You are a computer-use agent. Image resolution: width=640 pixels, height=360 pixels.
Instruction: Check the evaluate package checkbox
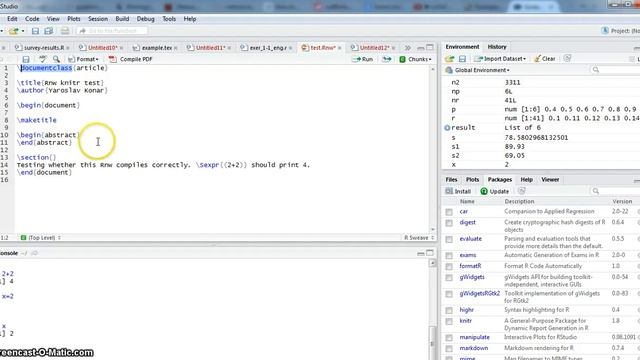449,240
